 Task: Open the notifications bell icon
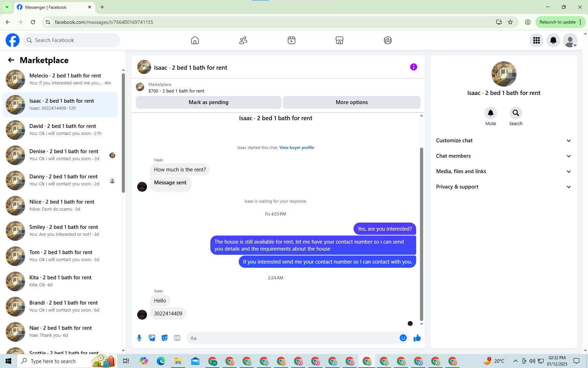[x=553, y=40]
